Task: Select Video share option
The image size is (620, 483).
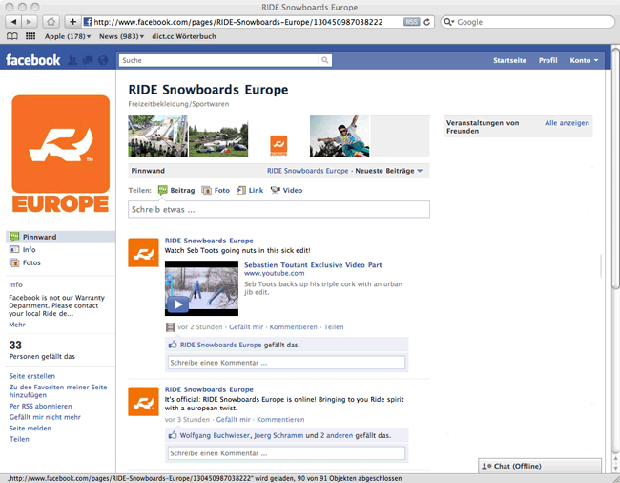Action: [286, 190]
